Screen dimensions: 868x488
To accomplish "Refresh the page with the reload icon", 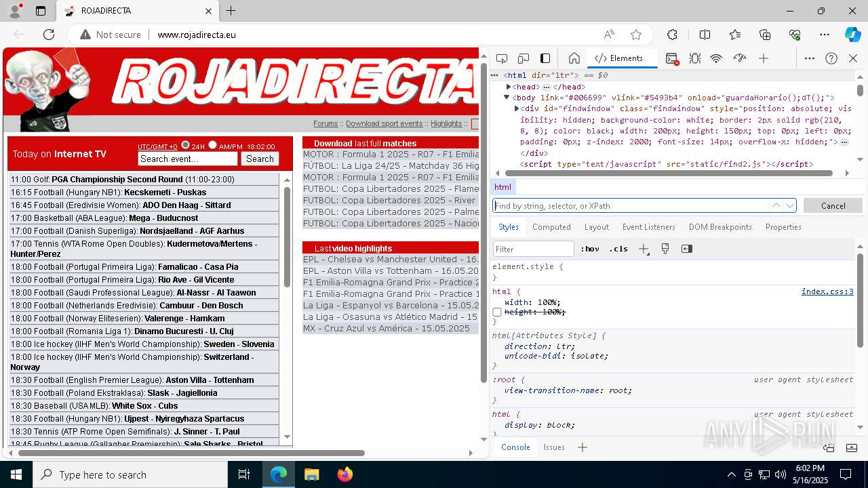I will (49, 35).
